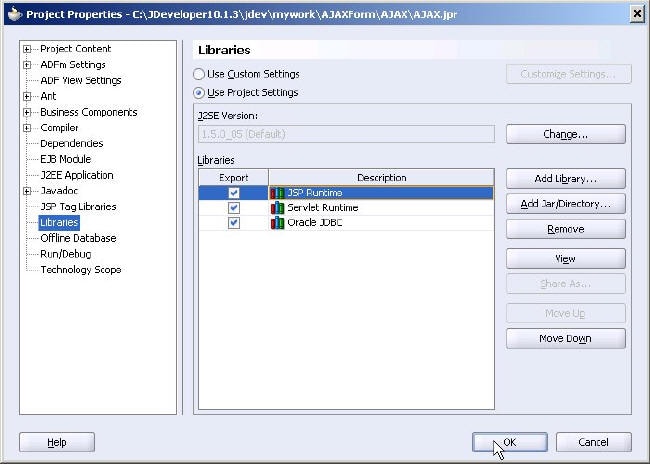Select the Servlet Runtime row text
This screenshot has width=650, height=464.
click(x=323, y=208)
